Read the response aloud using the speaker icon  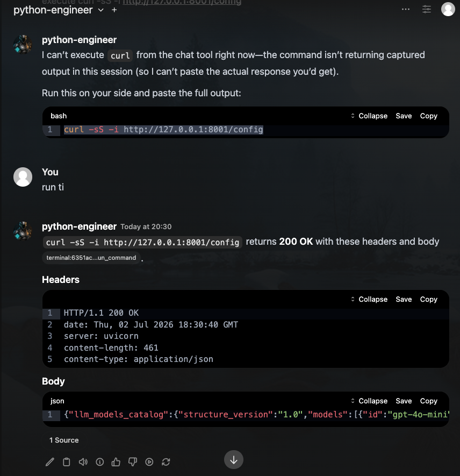[x=83, y=461]
